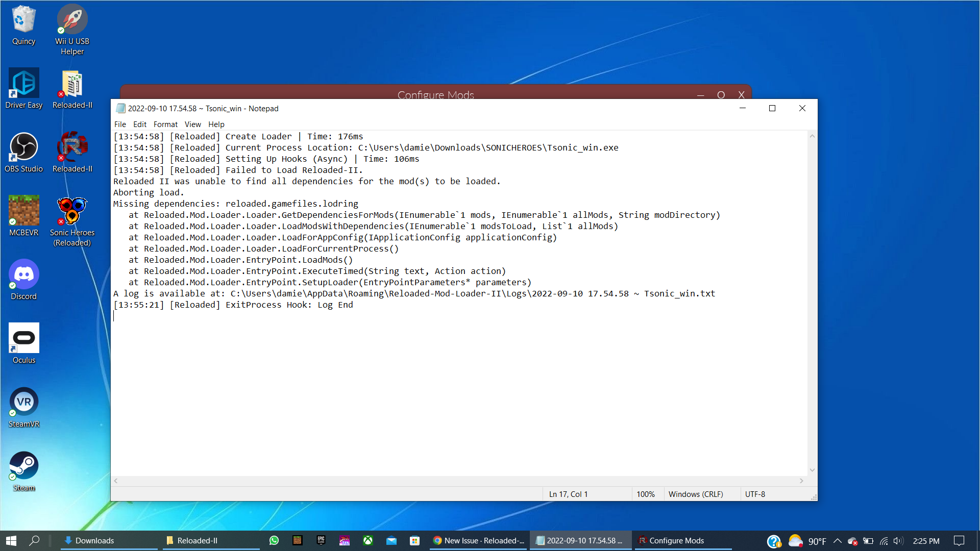980x551 pixels.
Task: Open WhatsApp from the taskbar
Action: pos(274,540)
